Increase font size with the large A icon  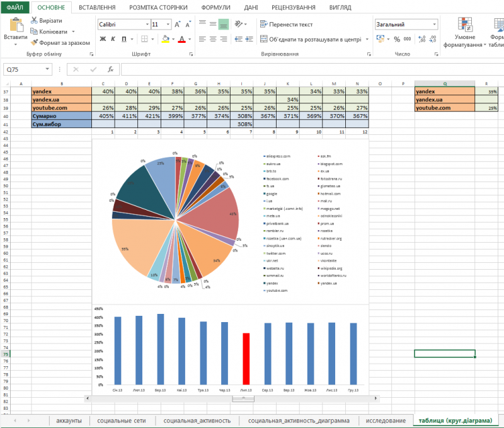click(177, 25)
